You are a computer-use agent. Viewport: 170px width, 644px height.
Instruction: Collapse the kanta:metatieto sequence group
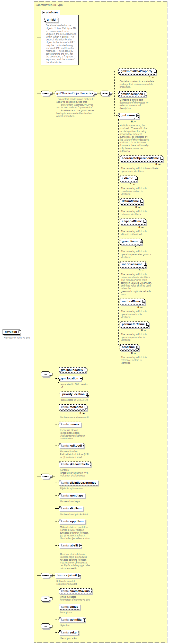pyautogui.click(x=51, y=476)
